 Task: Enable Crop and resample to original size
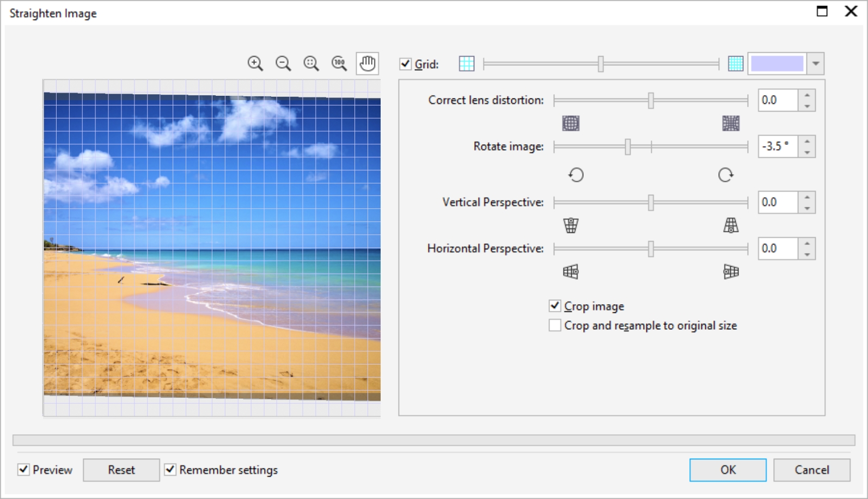555,325
